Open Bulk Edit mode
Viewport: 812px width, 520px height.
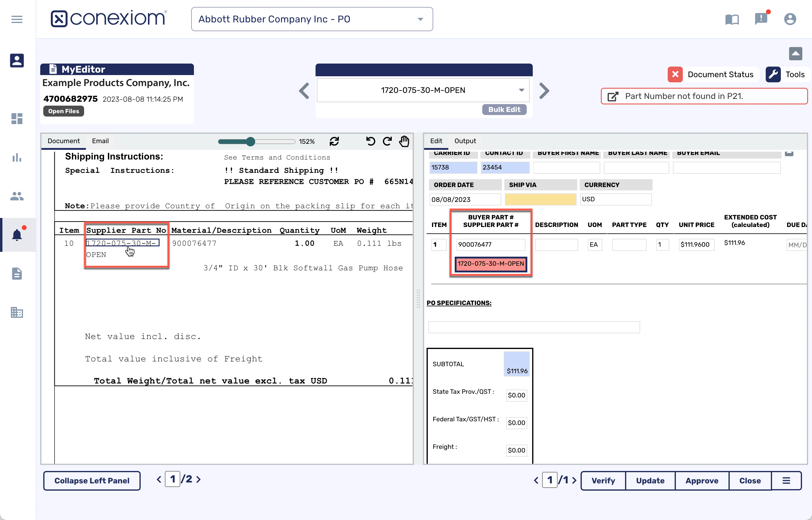[x=504, y=109]
